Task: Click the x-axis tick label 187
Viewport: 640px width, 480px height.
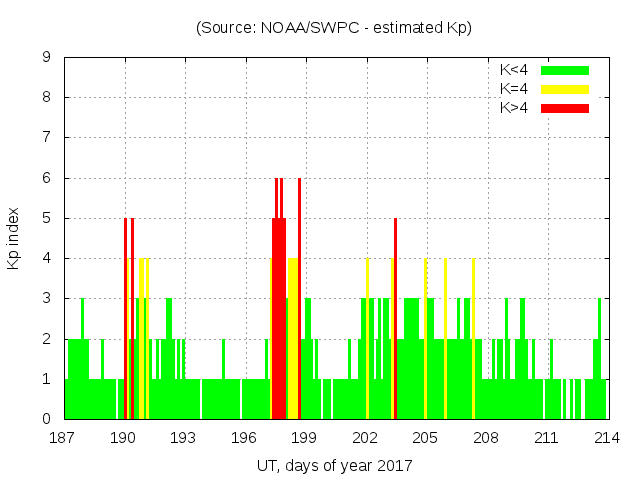Action: coord(64,437)
